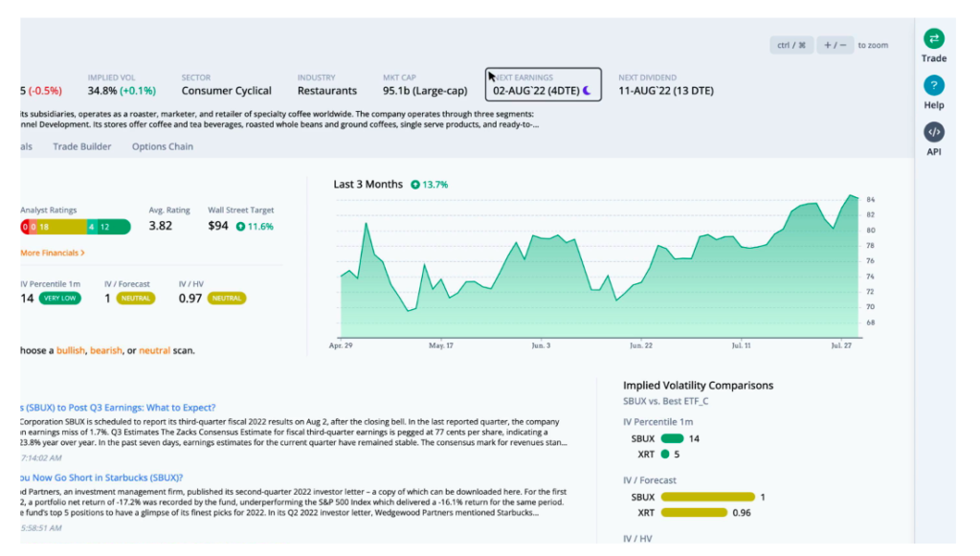Viewport: 980px width, 556px height.
Task: Click the Jun. 22 date label on chart axis
Action: click(640, 345)
